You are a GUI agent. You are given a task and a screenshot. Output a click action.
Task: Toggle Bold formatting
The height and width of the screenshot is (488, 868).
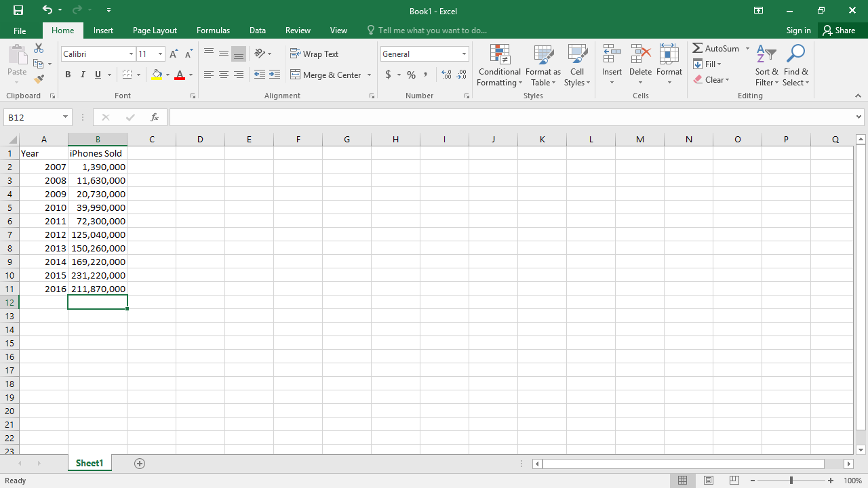[x=68, y=75]
